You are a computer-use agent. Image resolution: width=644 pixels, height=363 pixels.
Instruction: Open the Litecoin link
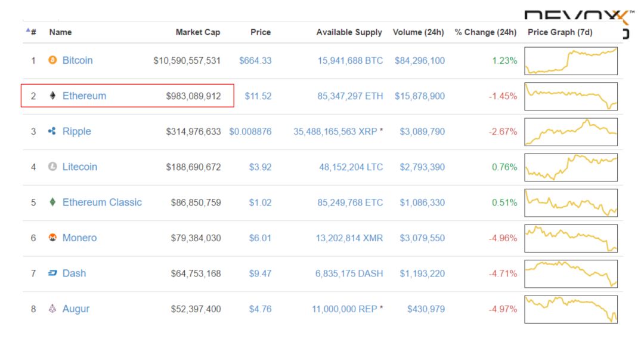(80, 167)
